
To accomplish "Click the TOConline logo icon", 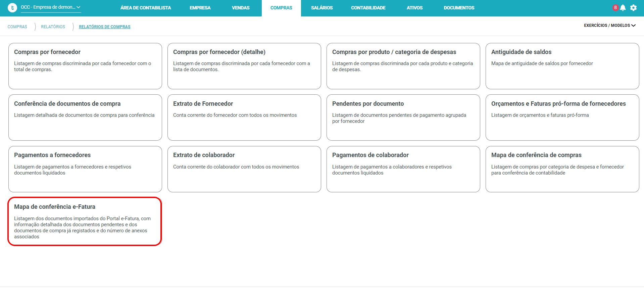I will click(12, 8).
